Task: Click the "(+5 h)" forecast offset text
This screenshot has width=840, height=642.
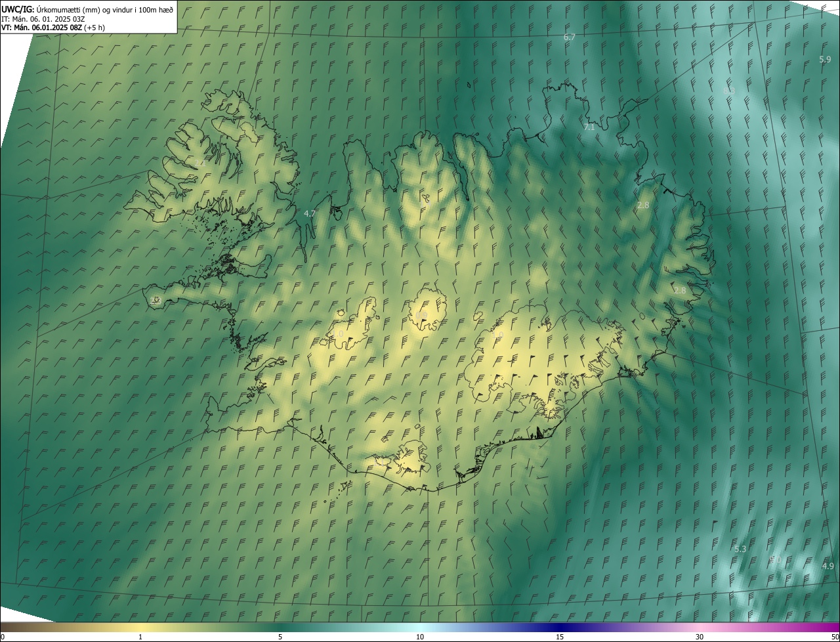Action: click(x=94, y=28)
